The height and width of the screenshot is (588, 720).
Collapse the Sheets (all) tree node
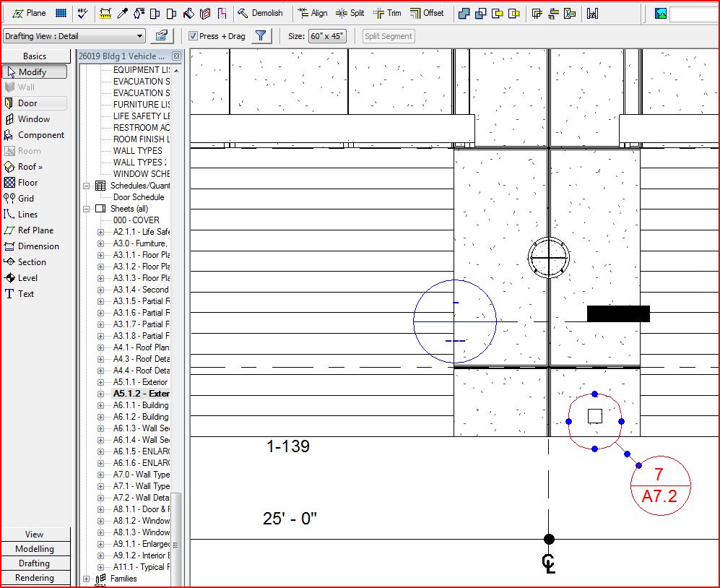(x=87, y=209)
